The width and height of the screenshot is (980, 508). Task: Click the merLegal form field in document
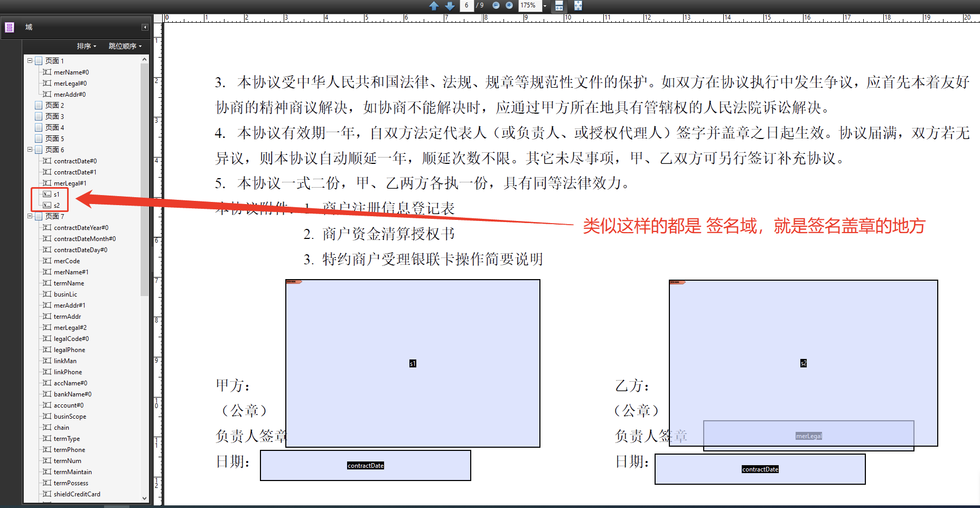(808, 436)
